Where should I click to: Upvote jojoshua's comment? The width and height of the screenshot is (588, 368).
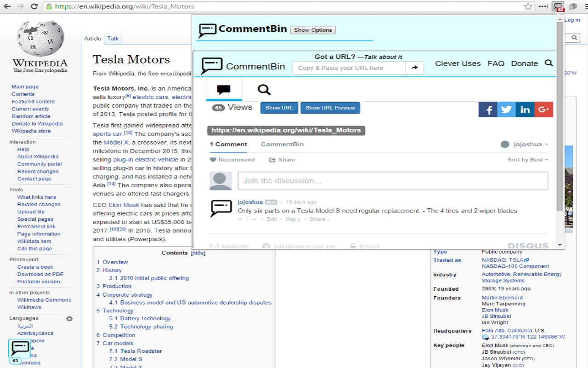[x=239, y=219]
